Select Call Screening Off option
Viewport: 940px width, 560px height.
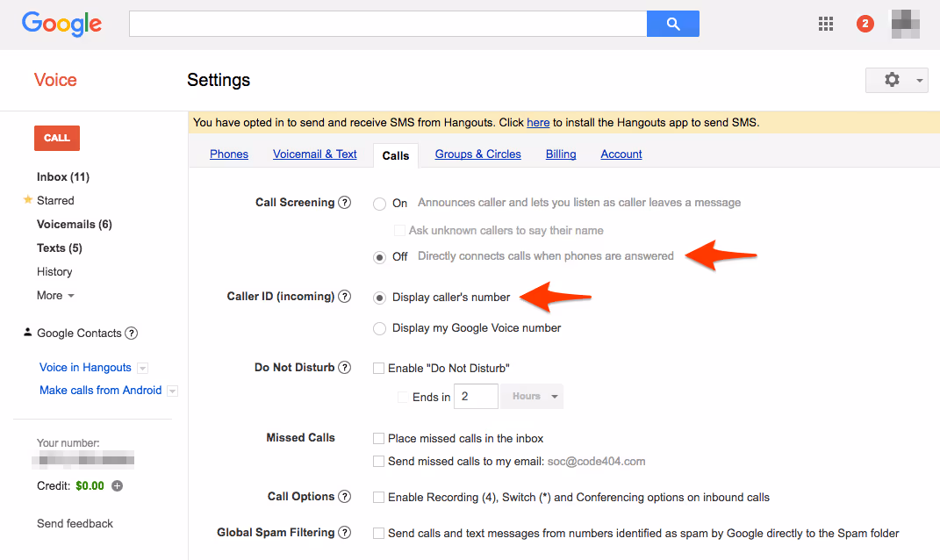click(x=379, y=257)
